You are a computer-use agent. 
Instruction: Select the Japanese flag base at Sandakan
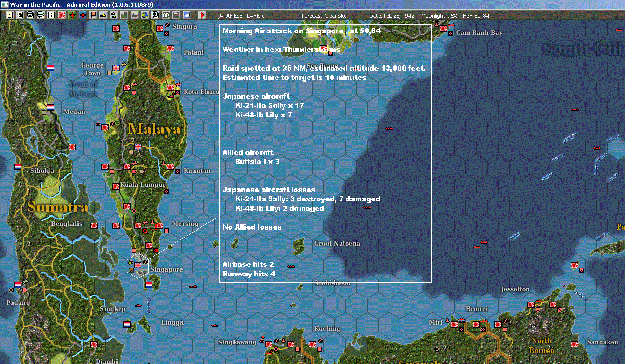575,344
